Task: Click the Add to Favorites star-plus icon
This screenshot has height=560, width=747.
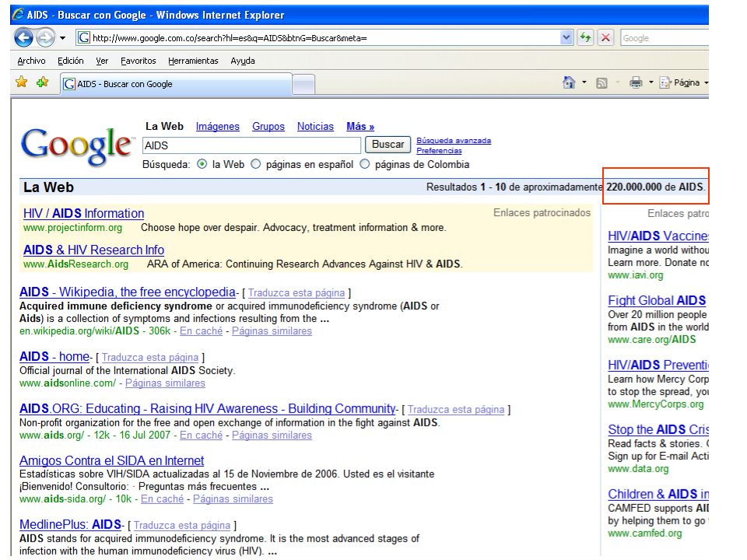Action: [42, 82]
